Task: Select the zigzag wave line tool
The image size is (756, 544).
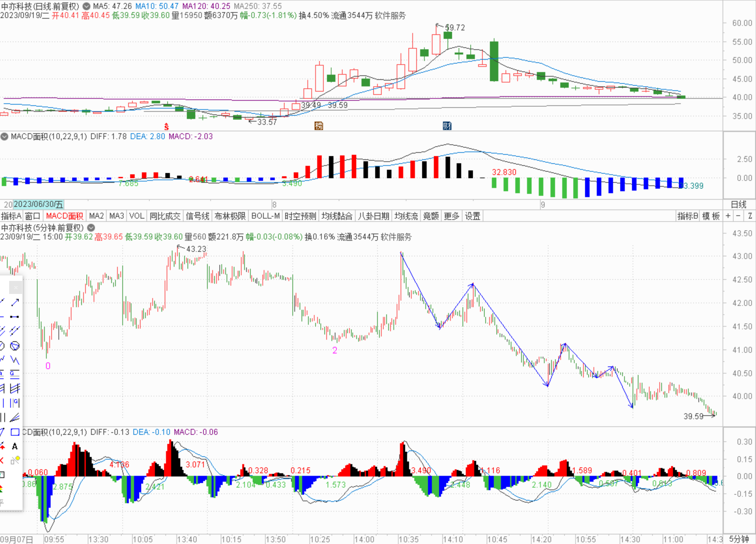Action: [15, 360]
